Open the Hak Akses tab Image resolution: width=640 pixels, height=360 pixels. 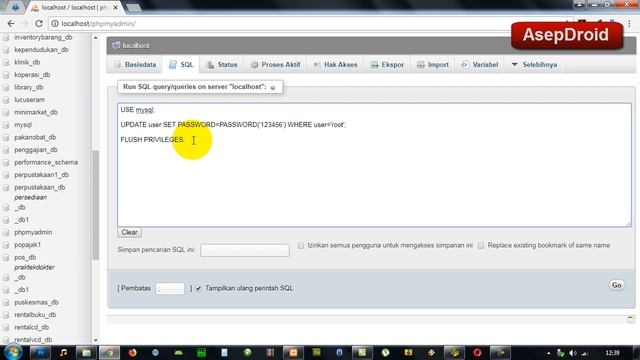(x=335, y=64)
